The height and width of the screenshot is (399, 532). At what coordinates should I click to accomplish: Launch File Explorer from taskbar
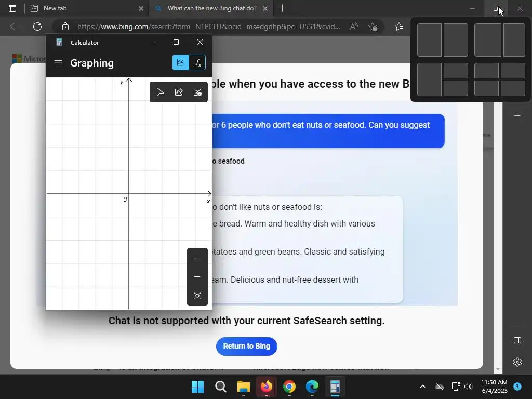pos(243,387)
